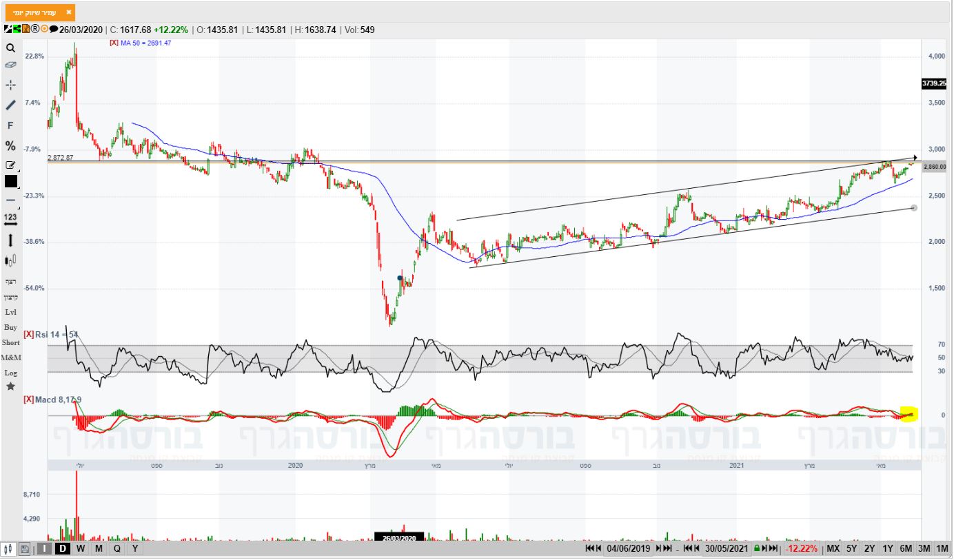
Task: Set range to 1Y
Action: (888, 549)
